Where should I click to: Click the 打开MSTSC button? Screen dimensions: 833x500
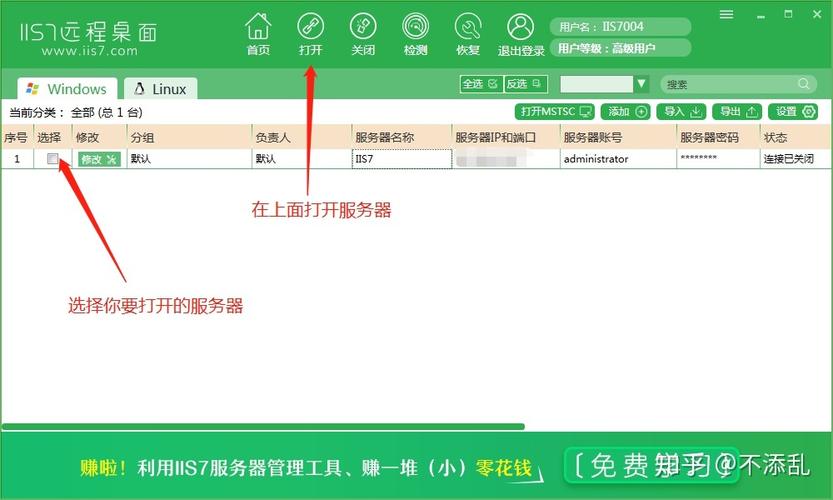[555, 112]
